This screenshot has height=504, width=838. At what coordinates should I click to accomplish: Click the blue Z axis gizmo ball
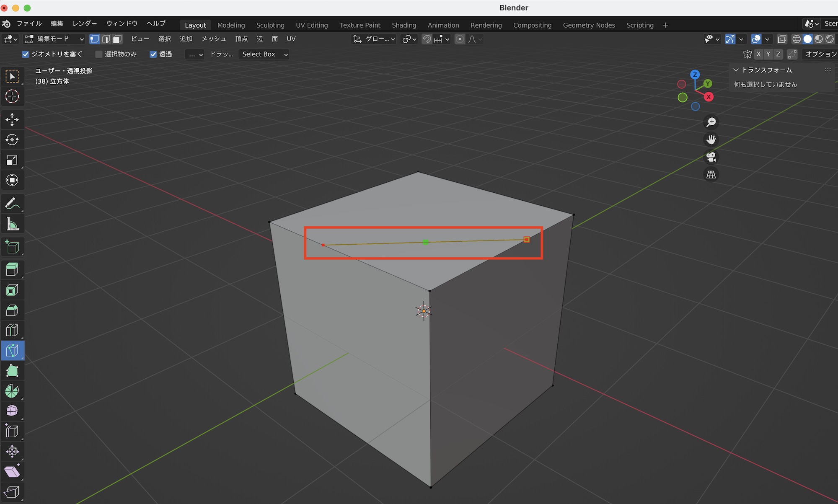[x=695, y=75]
